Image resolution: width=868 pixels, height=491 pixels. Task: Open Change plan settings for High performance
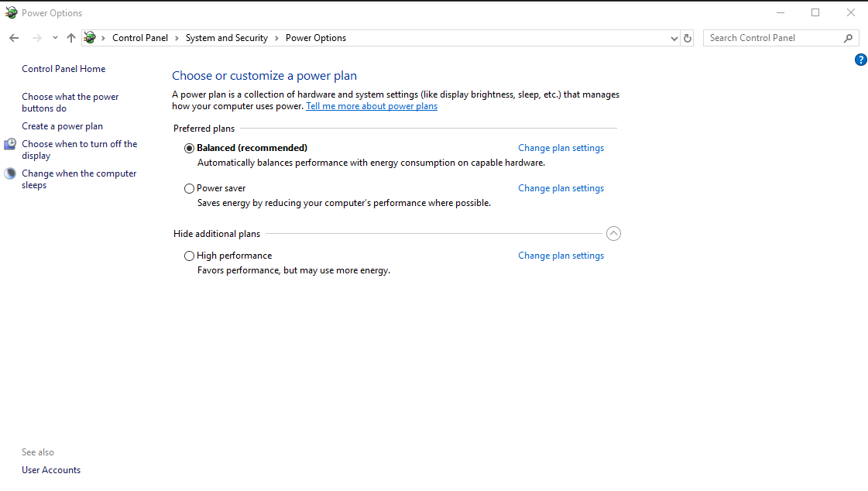(561, 256)
